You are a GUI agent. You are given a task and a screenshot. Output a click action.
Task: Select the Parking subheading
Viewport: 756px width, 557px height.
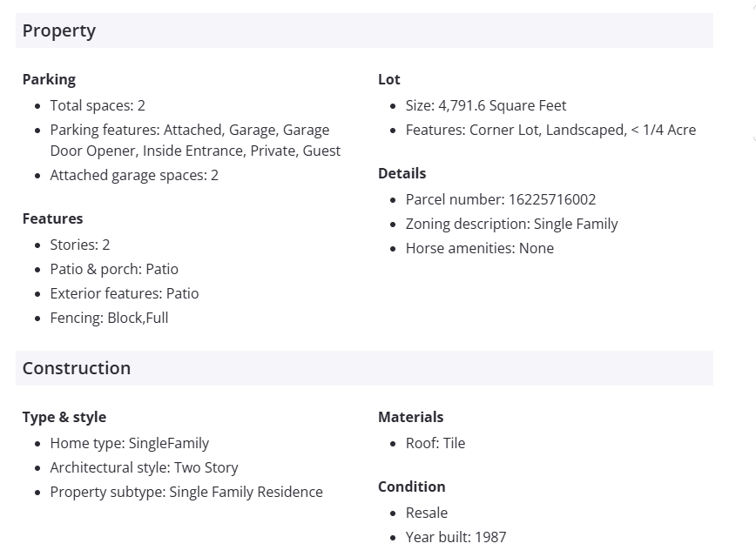tap(49, 79)
